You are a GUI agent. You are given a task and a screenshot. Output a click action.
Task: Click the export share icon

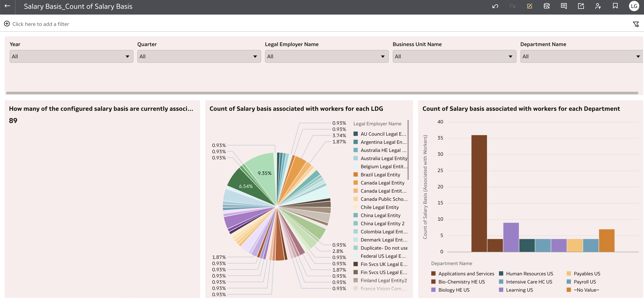581,6
